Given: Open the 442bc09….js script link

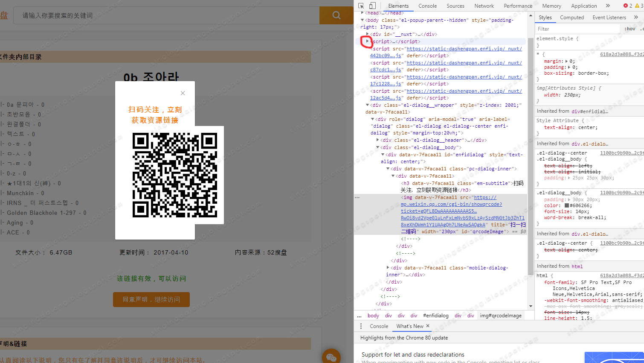Looking at the screenshot, I should [386, 56].
